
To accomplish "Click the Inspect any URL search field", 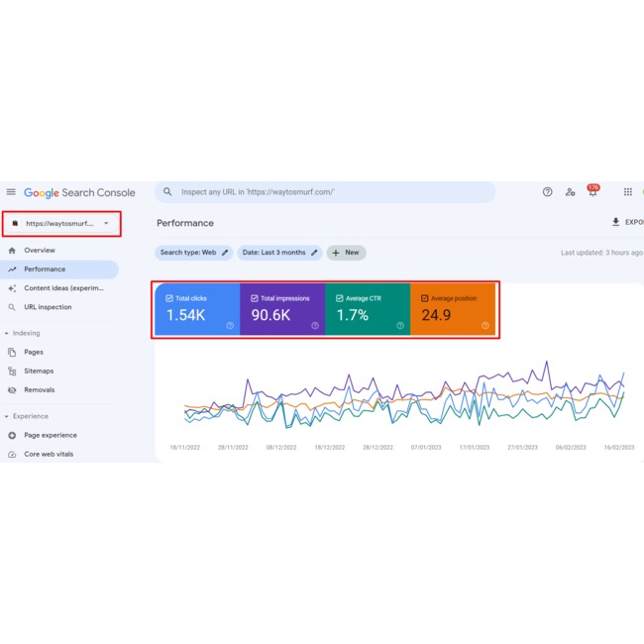I will (327, 192).
